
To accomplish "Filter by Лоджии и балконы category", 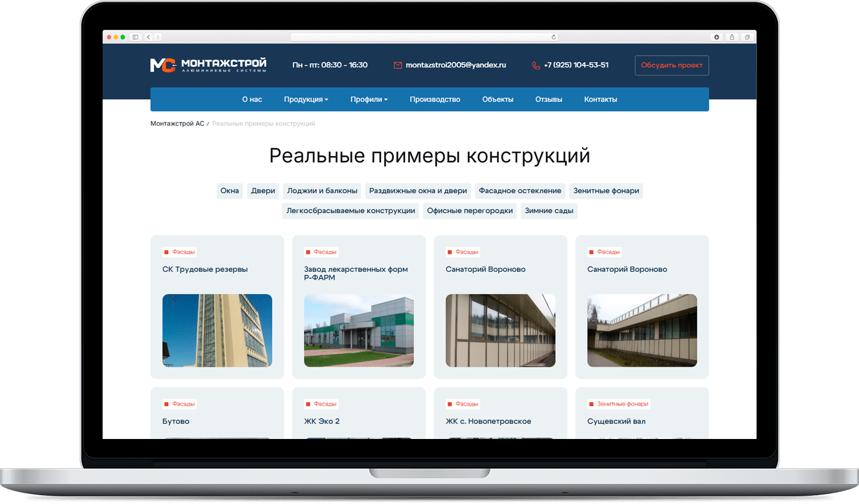I will pyautogui.click(x=322, y=191).
